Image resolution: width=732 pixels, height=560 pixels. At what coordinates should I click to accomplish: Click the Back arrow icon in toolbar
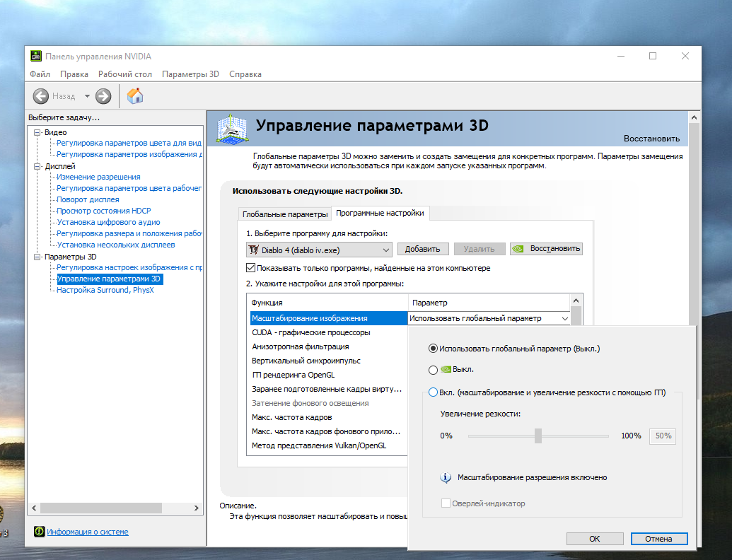pos(40,96)
